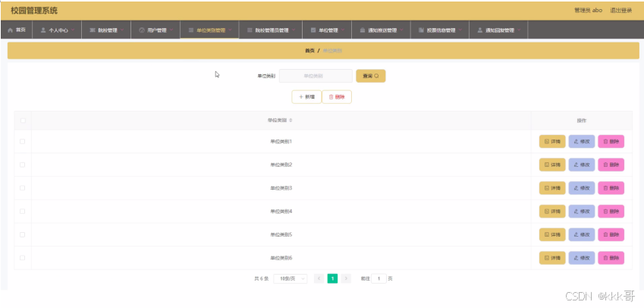Open 详情 for 单位类别6
644x308 pixels.
click(x=552, y=258)
